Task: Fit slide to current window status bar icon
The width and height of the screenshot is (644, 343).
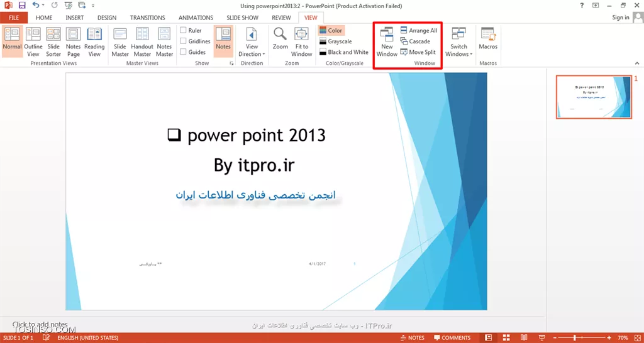Action: pos(638,338)
